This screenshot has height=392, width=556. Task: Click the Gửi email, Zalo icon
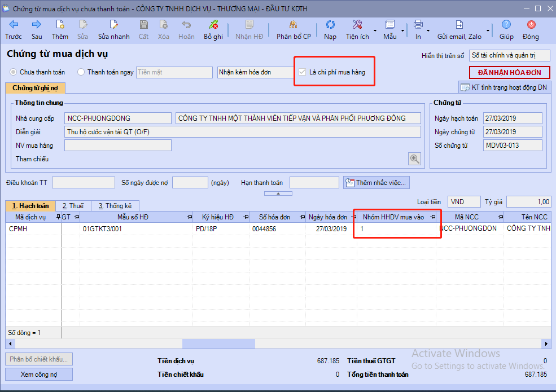[459, 25]
